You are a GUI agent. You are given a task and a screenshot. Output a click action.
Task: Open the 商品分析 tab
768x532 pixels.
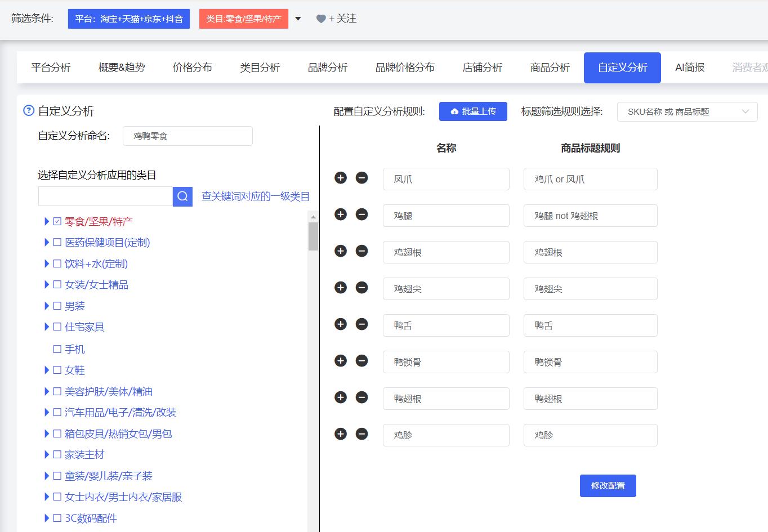coord(550,68)
